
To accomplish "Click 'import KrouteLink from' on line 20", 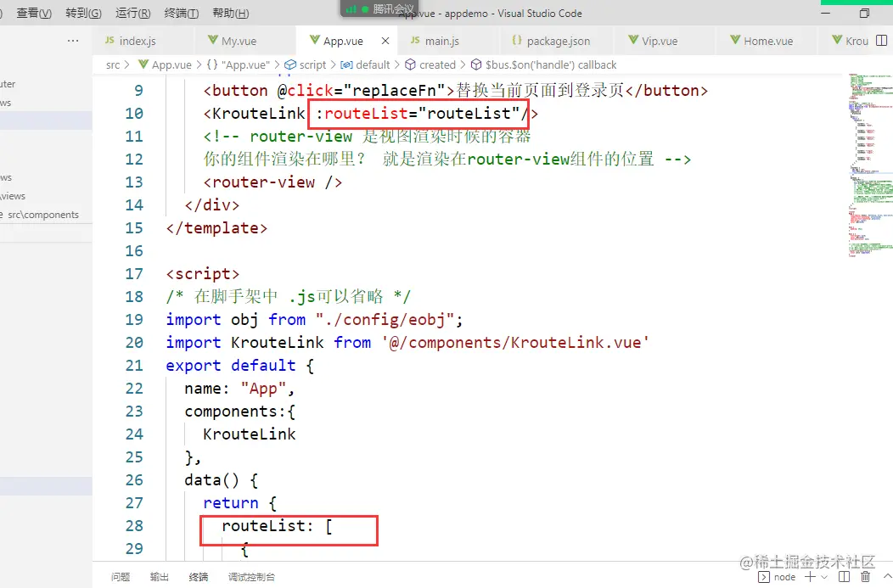I will [x=268, y=343].
